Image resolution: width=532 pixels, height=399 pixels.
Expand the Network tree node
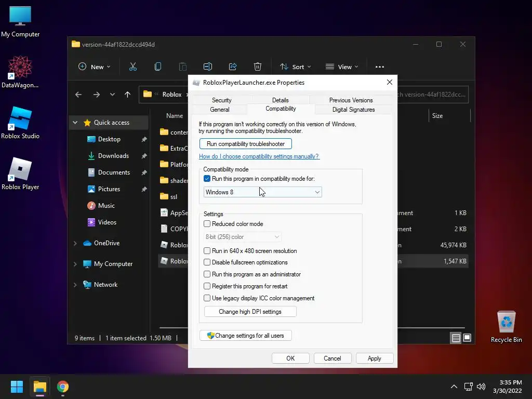click(75, 285)
